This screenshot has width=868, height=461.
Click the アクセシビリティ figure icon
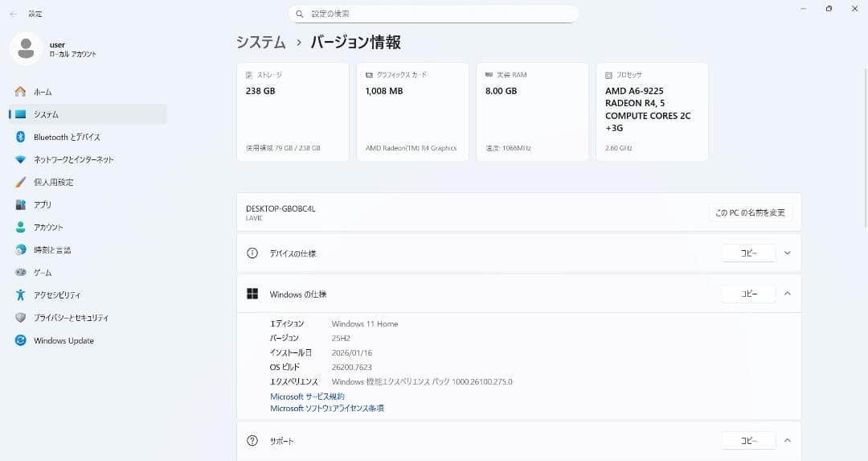(20, 294)
